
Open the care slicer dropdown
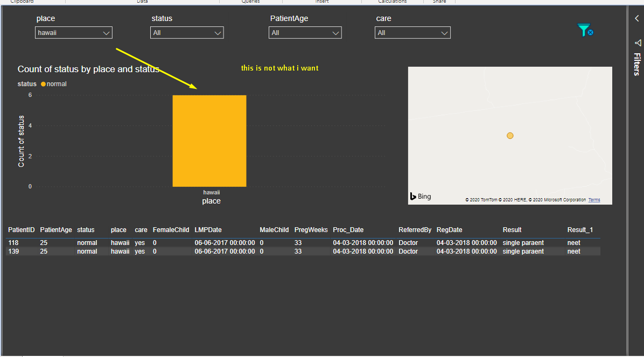(x=412, y=33)
